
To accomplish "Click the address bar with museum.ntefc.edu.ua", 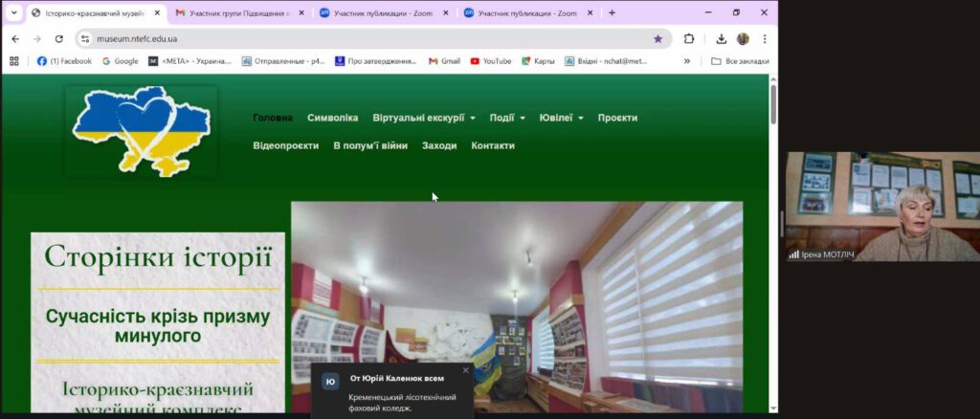I will pos(364,39).
